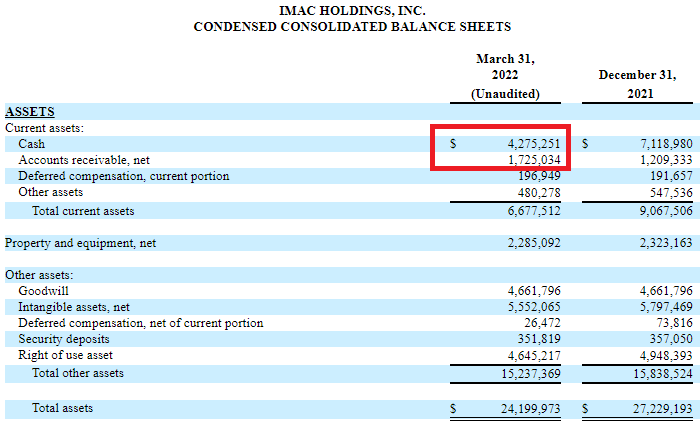This screenshot has width=700, height=425.
Task: Click the December 31, 2021 column header
Action: coord(638,84)
